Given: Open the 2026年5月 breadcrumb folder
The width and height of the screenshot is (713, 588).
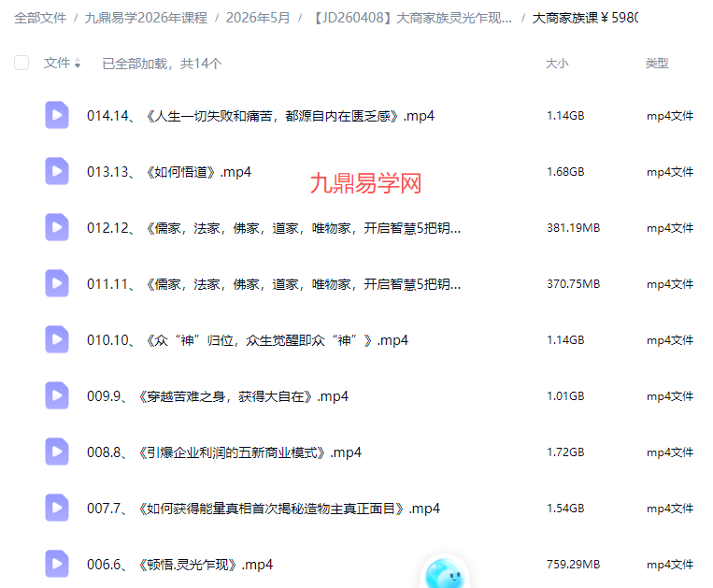Looking at the screenshot, I should click(258, 18).
